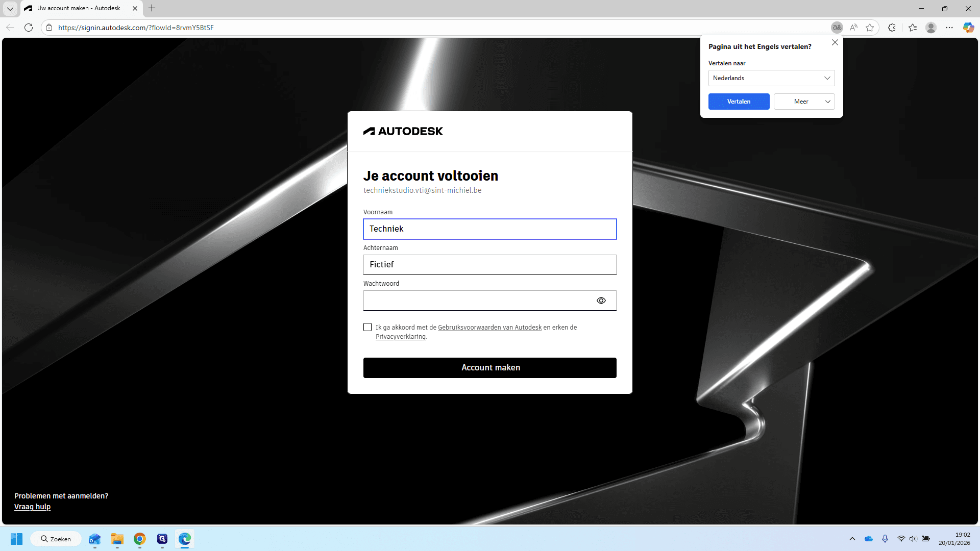Open the Privacyverklaring link

[x=401, y=337]
